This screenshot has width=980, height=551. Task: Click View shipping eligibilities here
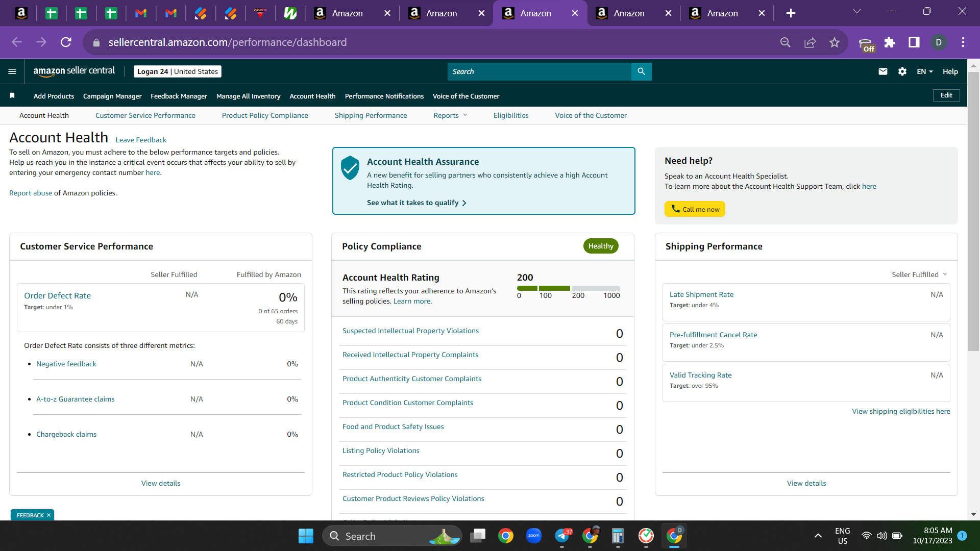click(x=901, y=411)
